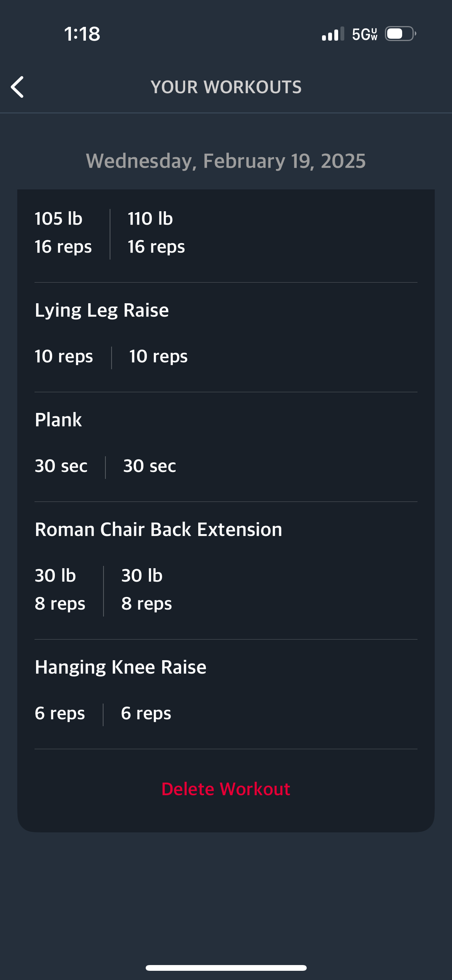Image resolution: width=452 pixels, height=980 pixels.
Task: Tap the cellular signal strength icon
Action: tap(333, 34)
